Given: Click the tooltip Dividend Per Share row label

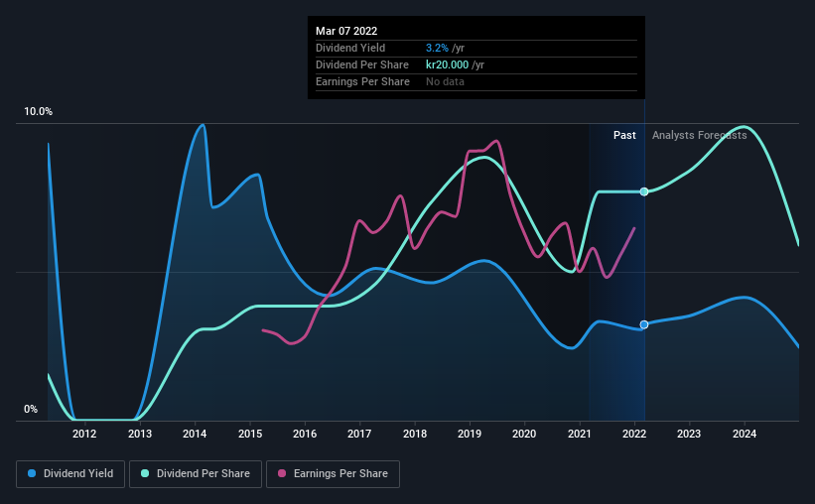Looking at the screenshot, I should (361, 64).
